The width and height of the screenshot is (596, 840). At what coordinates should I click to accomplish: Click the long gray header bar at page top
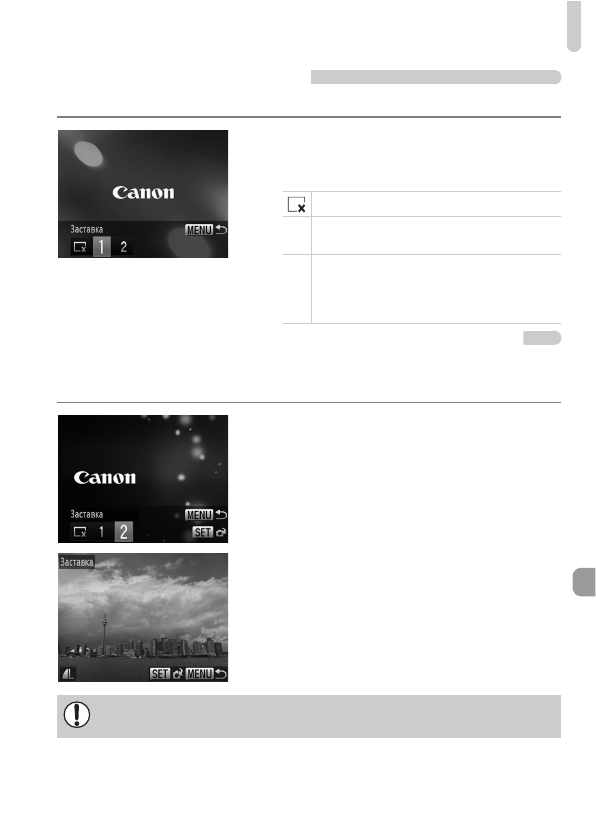tap(436, 77)
